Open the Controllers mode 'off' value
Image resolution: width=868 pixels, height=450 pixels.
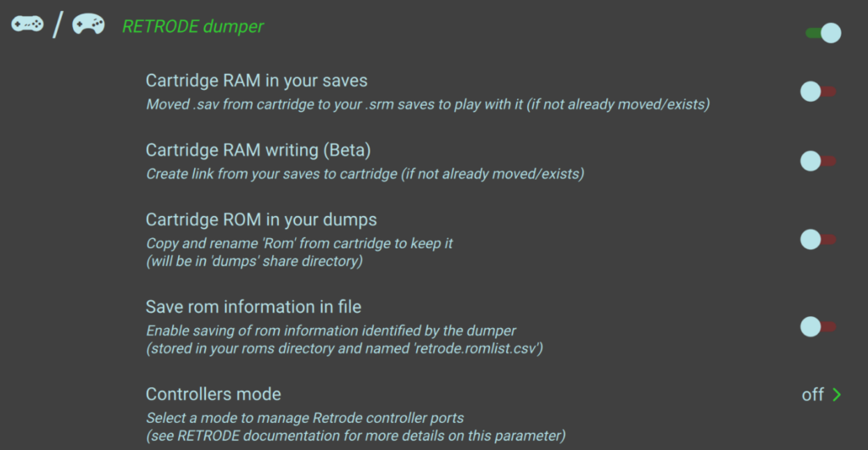coord(812,394)
